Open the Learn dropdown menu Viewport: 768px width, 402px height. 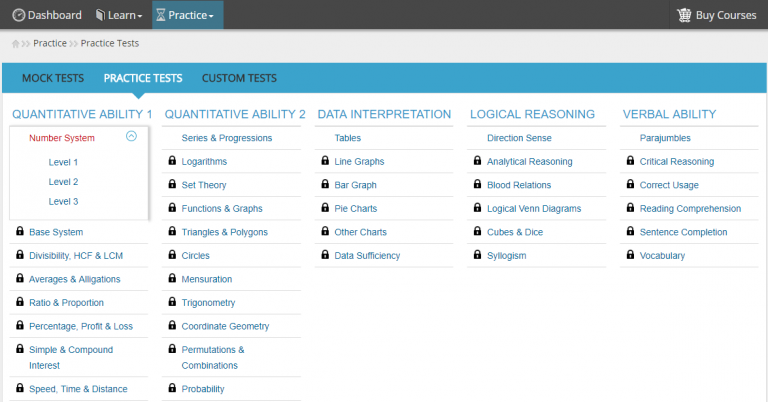[x=118, y=15]
